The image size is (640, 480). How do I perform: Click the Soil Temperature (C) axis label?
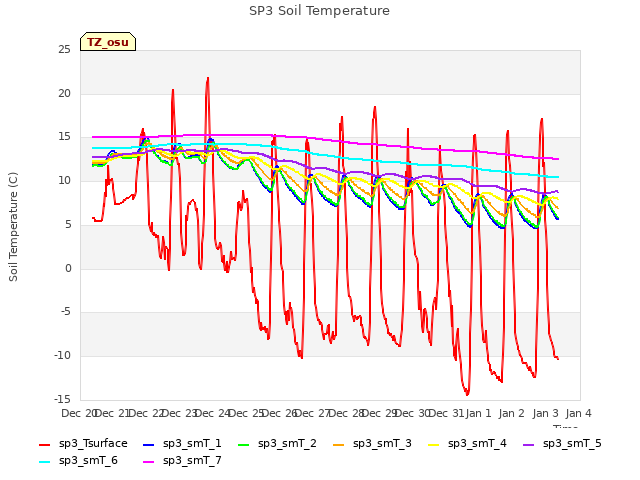13,227
